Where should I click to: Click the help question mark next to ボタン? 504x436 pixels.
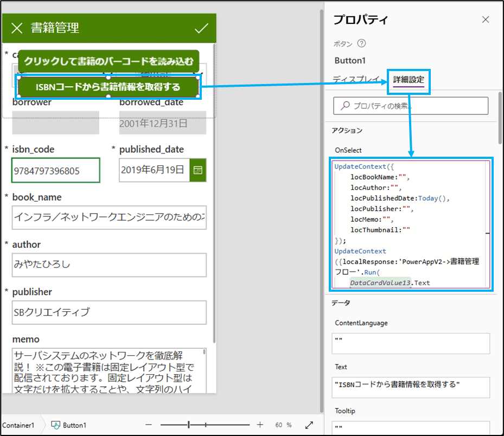point(362,43)
